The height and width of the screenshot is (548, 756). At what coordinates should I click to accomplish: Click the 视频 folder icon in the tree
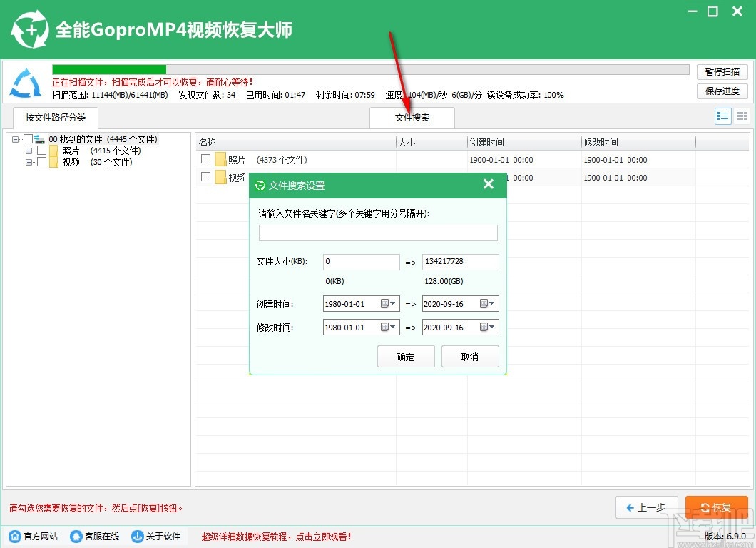point(53,162)
